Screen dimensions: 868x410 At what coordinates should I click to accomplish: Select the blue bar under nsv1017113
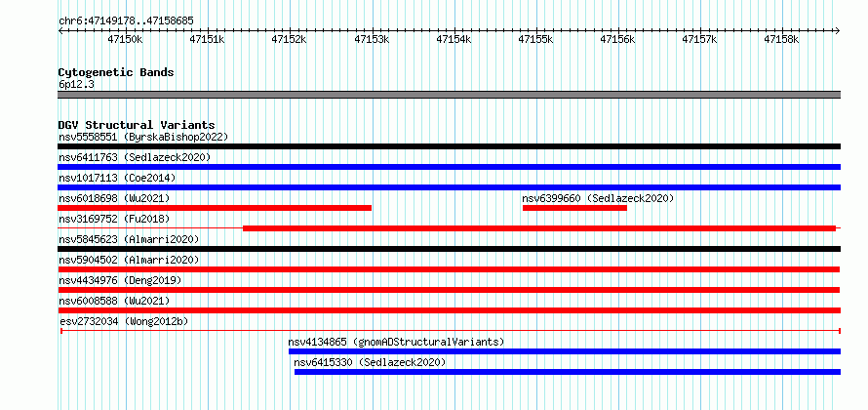(x=449, y=187)
